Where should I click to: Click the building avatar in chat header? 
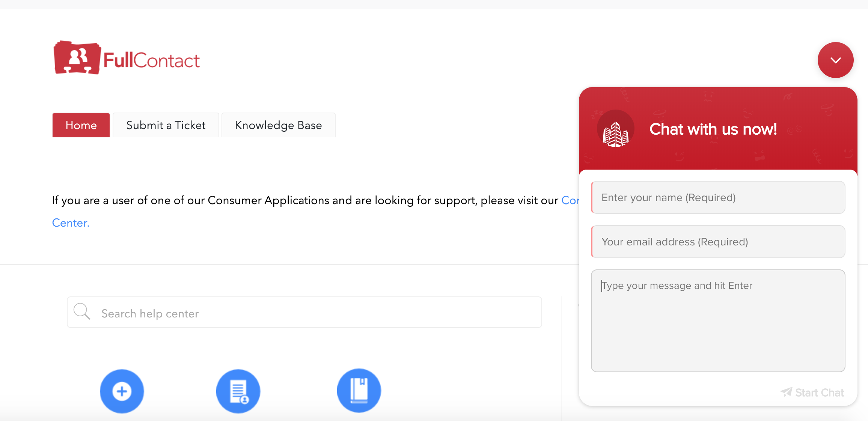pos(615,129)
